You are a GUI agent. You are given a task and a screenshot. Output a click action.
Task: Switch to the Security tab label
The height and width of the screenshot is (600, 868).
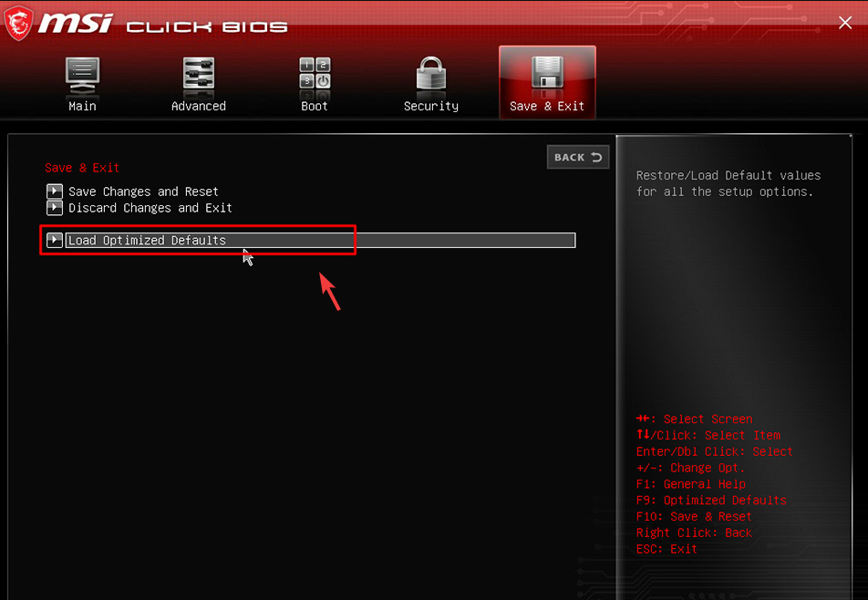pos(430,107)
